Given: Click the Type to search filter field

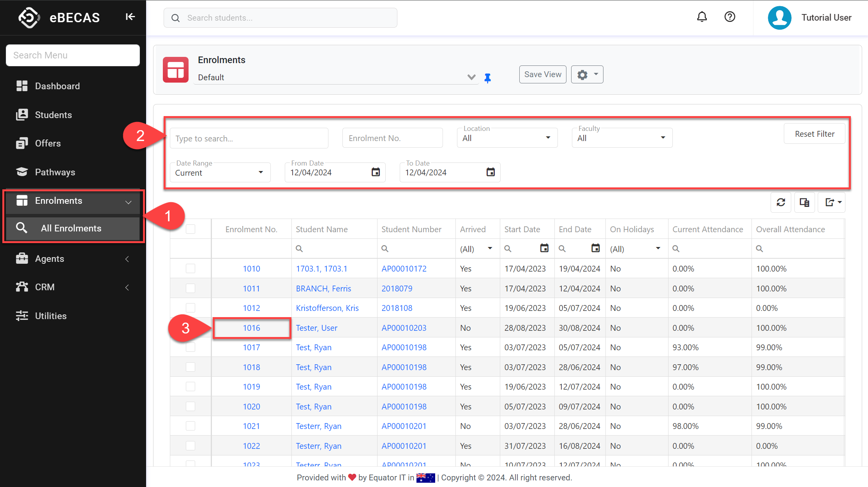Looking at the screenshot, I should coord(249,138).
